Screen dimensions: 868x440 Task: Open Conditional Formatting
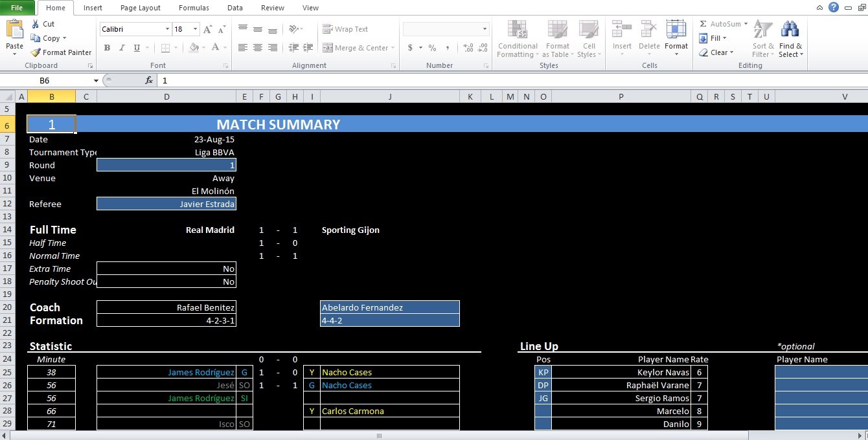click(x=518, y=39)
